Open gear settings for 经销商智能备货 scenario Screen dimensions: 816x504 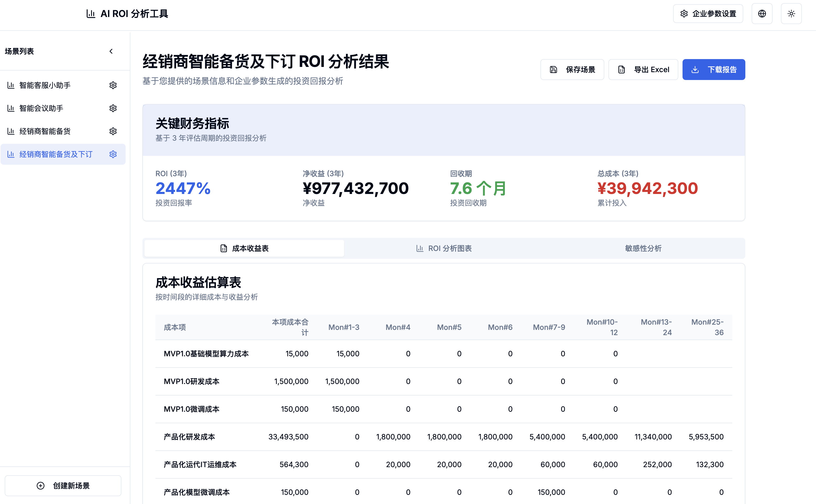point(113,131)
